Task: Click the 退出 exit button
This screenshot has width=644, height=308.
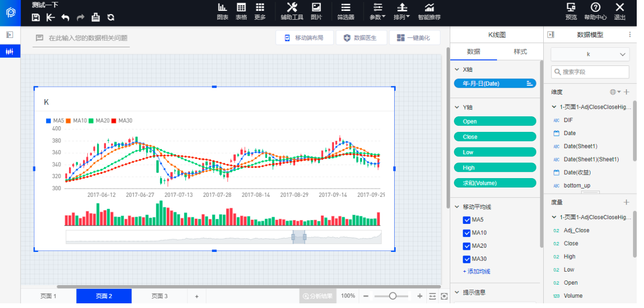Action: 620,11
